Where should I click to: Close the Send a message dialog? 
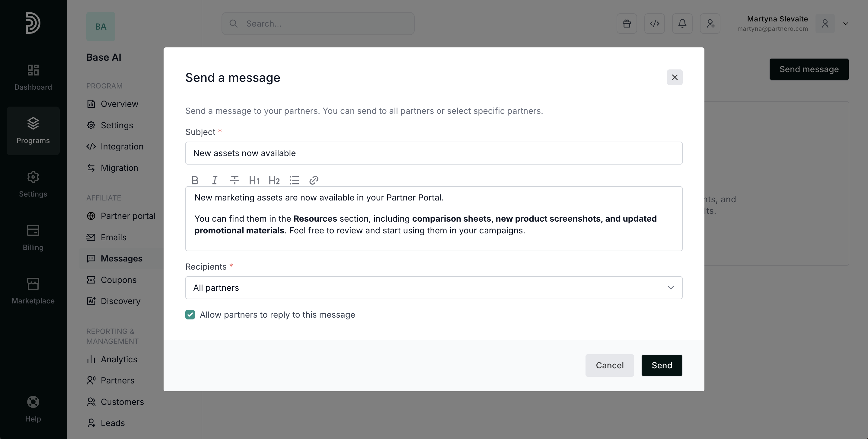[x=675, y=78]
